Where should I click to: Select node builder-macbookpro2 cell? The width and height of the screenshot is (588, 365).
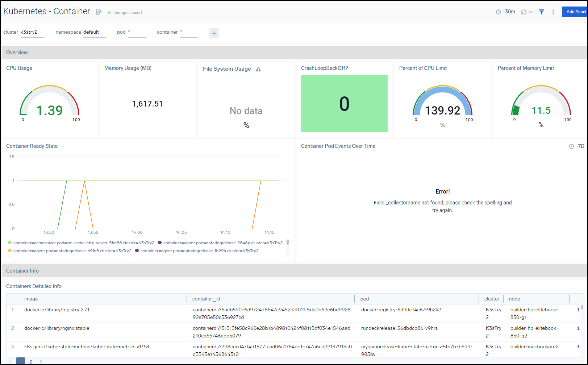coord(534,347)
